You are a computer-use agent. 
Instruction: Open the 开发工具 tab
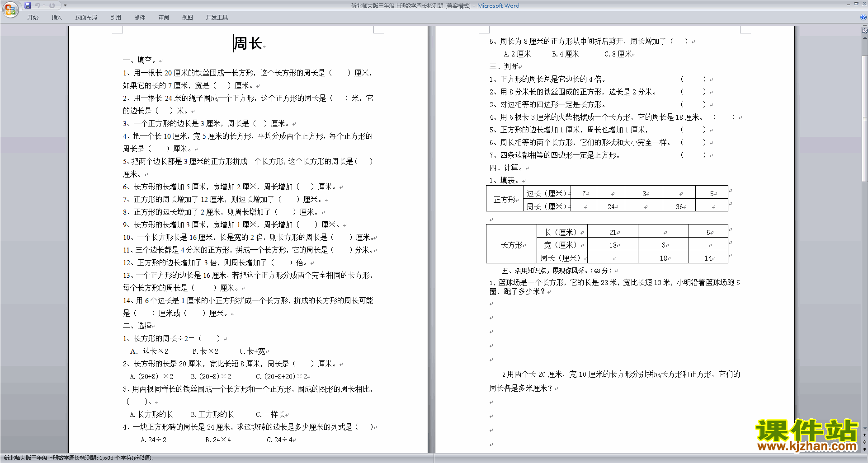click(217, 18)
